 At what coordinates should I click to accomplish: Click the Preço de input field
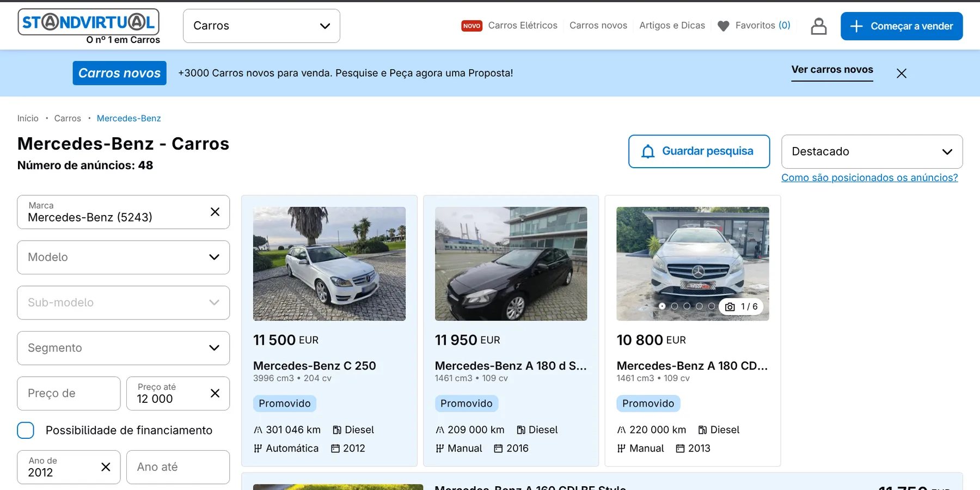[x=68, y=393]
